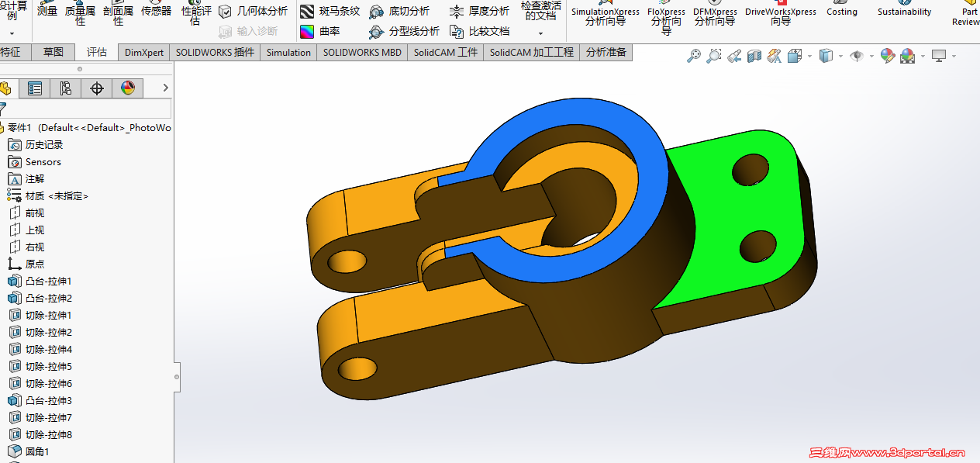Launch DriveWorksXpress 向导

click(781, 14)
